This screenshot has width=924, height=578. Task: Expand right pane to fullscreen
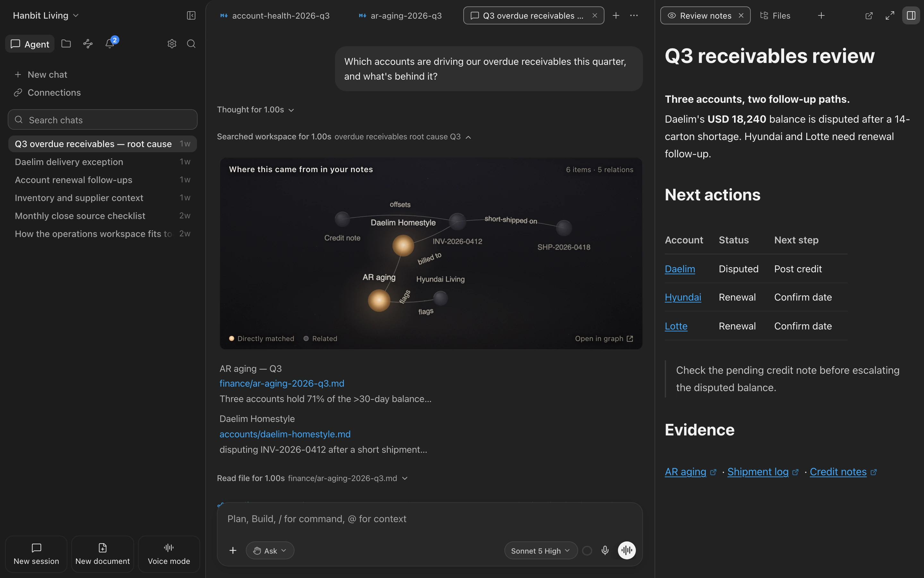pyautogui.click(x=890, y=16)
